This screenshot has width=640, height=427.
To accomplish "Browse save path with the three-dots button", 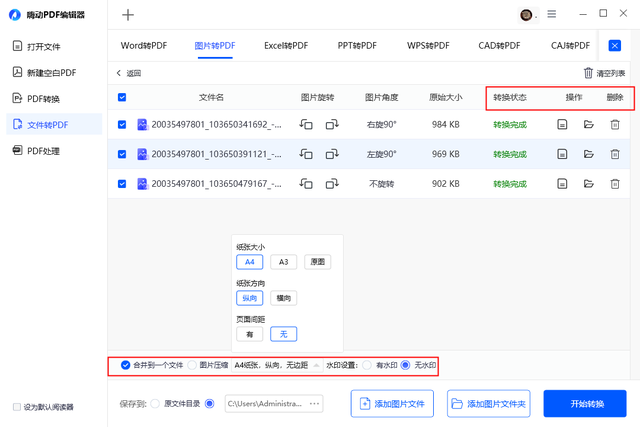I will click(314, 404).
